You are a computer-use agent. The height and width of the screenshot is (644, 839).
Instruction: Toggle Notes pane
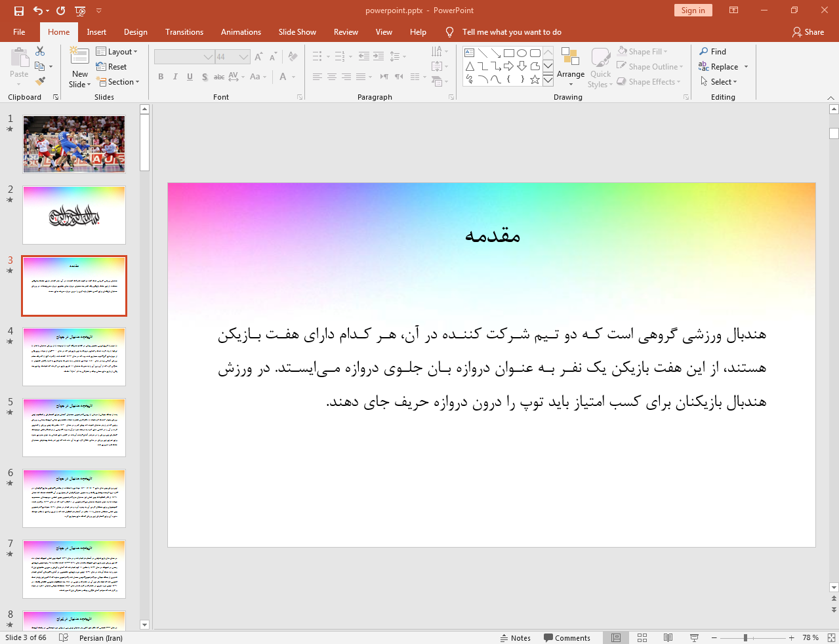(515, 637)
